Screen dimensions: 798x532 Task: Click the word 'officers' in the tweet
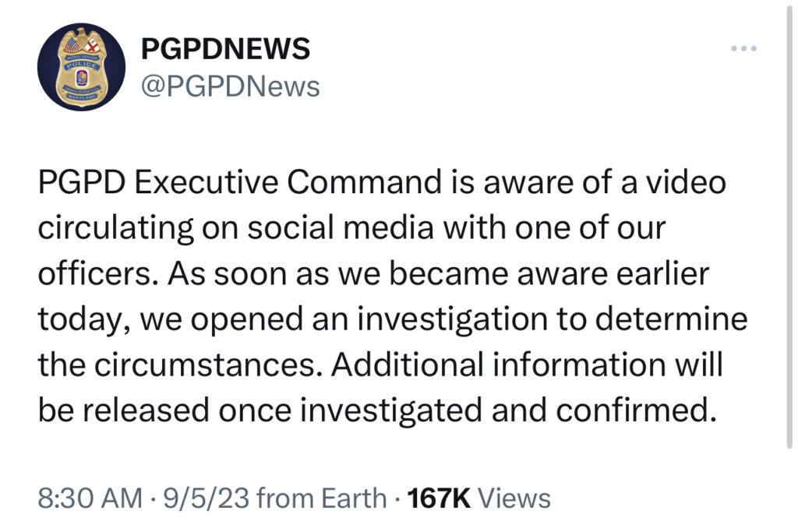coord(94,273)
